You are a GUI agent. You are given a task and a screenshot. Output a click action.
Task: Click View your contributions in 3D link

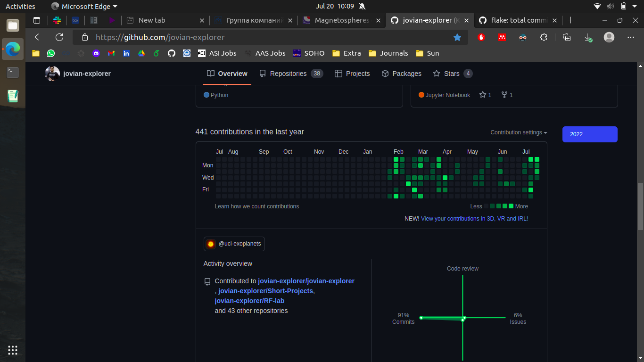pos(474,219)
